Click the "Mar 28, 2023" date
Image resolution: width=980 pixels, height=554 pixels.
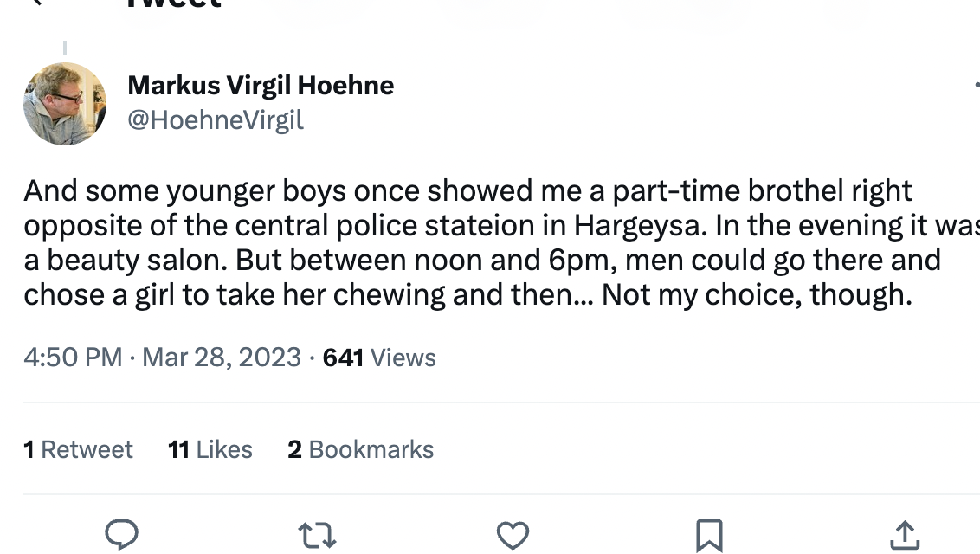point(222,358)
